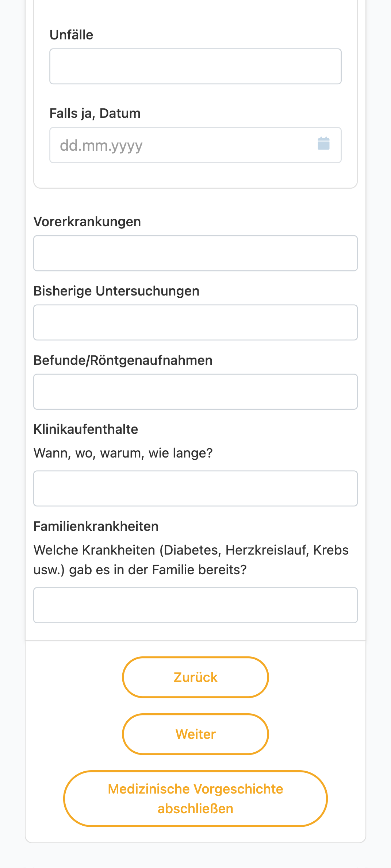Viewport: 391px width, 868px height.
Task: Continue with the Weiter button
Action: click(195, 734)
